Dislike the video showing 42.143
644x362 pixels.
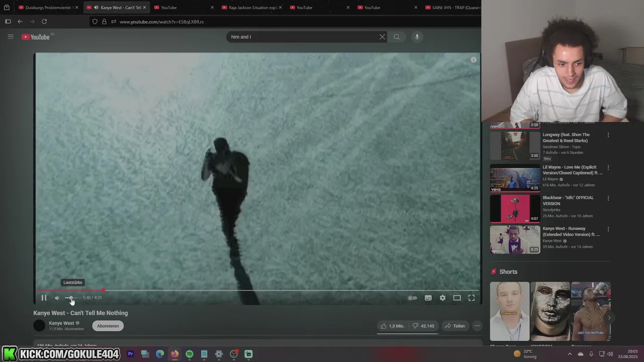(x=423, y=326)
